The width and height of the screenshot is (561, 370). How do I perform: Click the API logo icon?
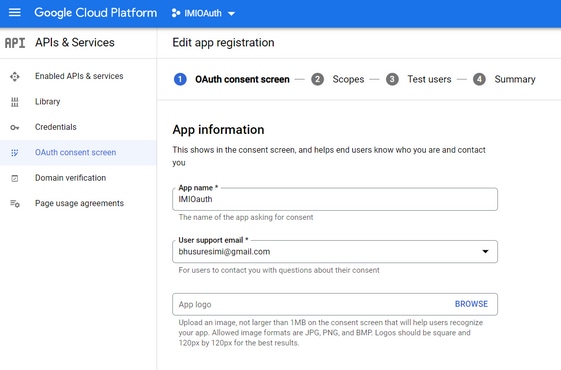(15, 43)
